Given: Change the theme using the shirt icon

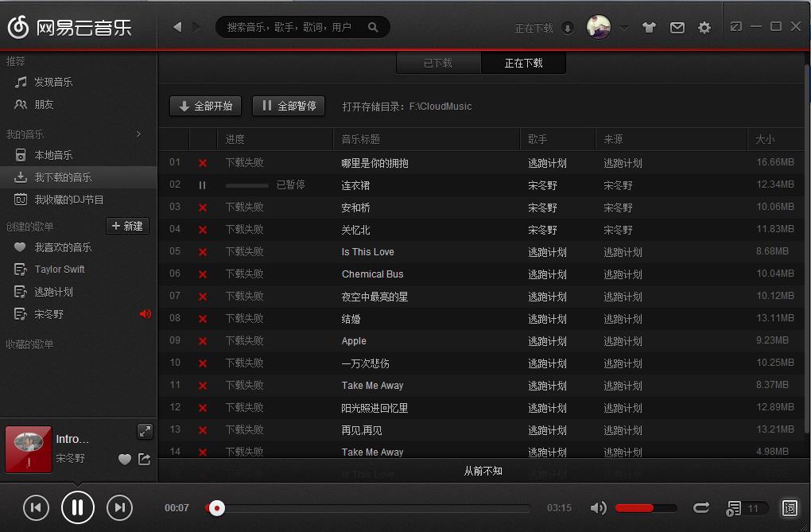Looking at the screenshot, I should click(x=649, y=26).
